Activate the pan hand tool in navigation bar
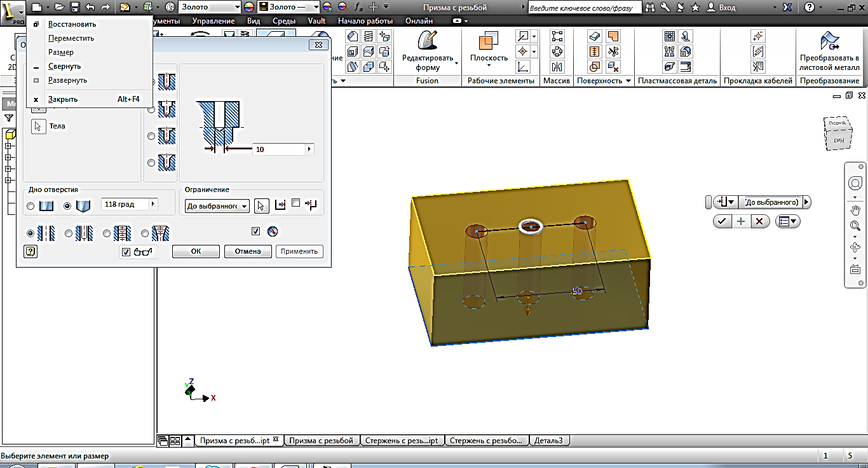This screenshot has width=868, height=468. click(x=855, y=209)
